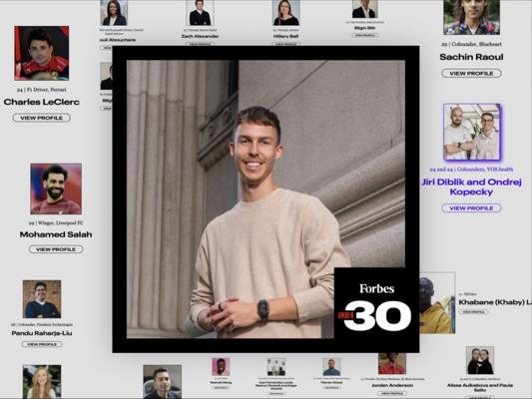Open Pandu Raharja-Liu's profile photo

point(42,299)
